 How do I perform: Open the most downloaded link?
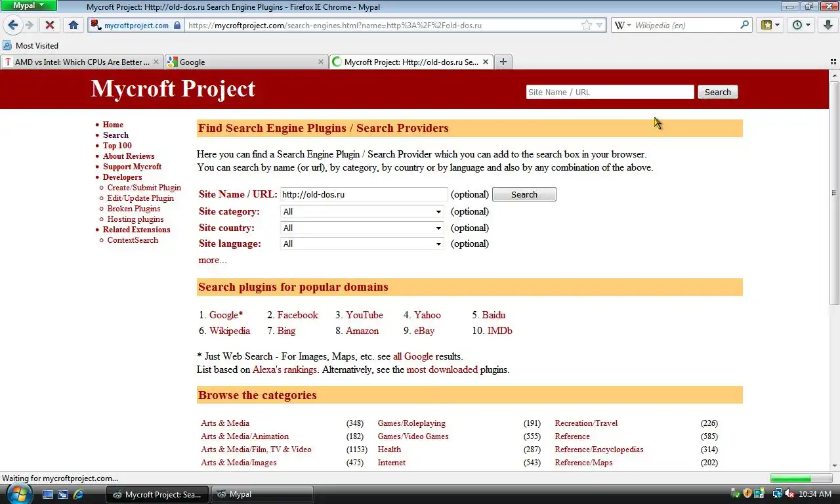pyautogui.click(x=442, y=369)
